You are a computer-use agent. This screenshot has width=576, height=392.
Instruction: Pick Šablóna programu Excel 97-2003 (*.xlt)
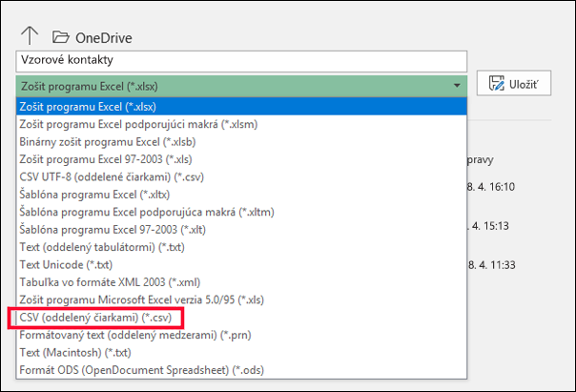241,230
